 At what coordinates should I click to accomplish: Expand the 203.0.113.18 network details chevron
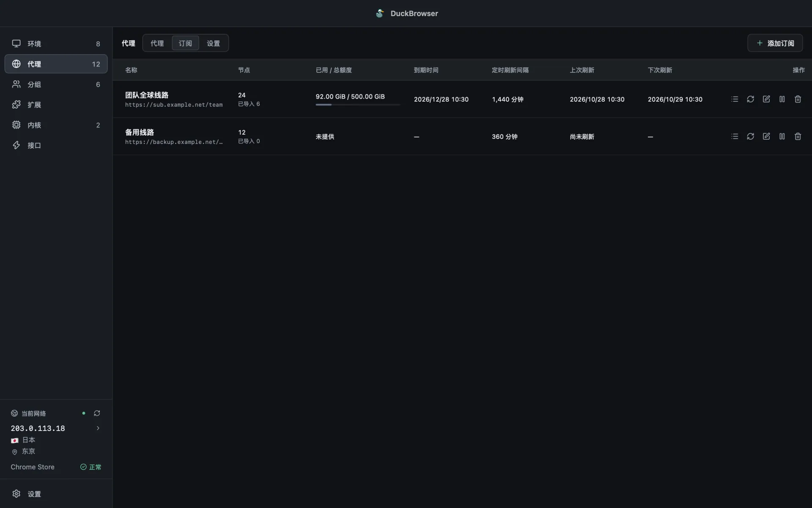[x=98, y=428]
